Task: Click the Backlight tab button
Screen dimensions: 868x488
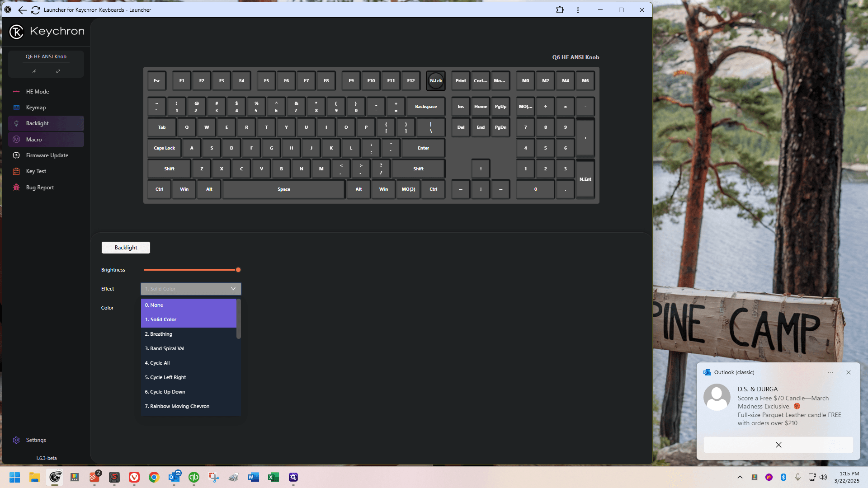Action: pos(126,248)
